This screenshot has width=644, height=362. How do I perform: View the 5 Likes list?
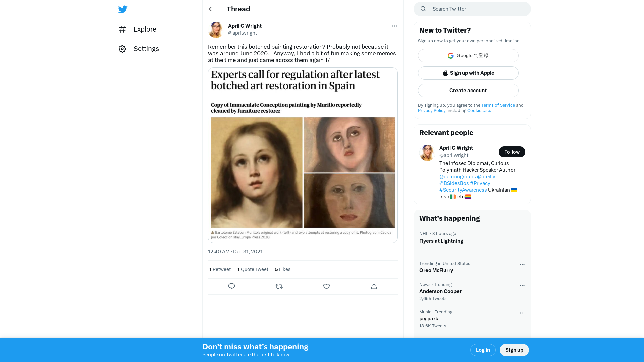283,269
